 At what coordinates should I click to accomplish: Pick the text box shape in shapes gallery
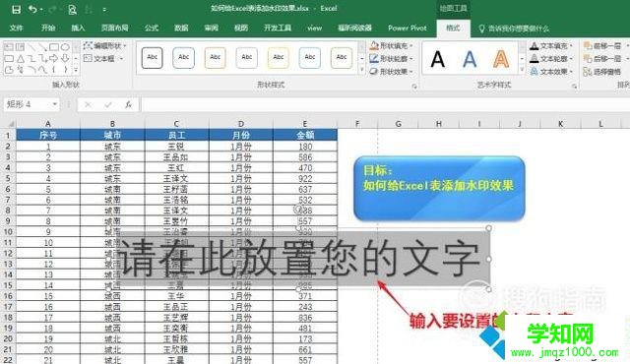click(x=9, y=47)
